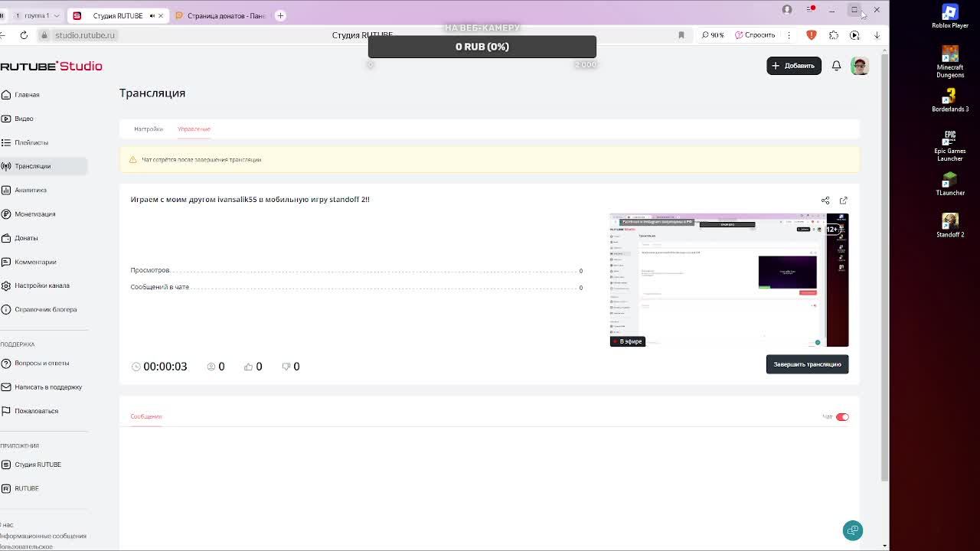Select the Сообщения tab
Image resolution: width=980 pixels, height=551 pixels.
145,416
